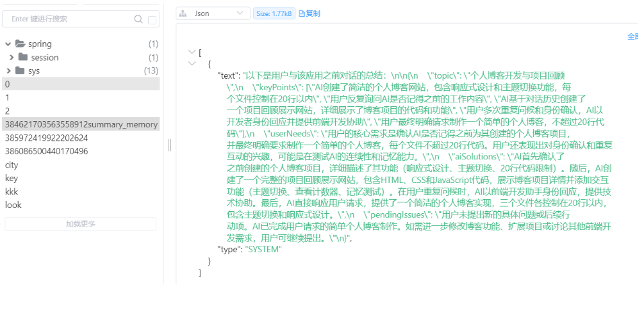644x313 pixels.
Task: Toggle the checkbox beside the search box
Action: pyautogui.click(x=152, y=20)
